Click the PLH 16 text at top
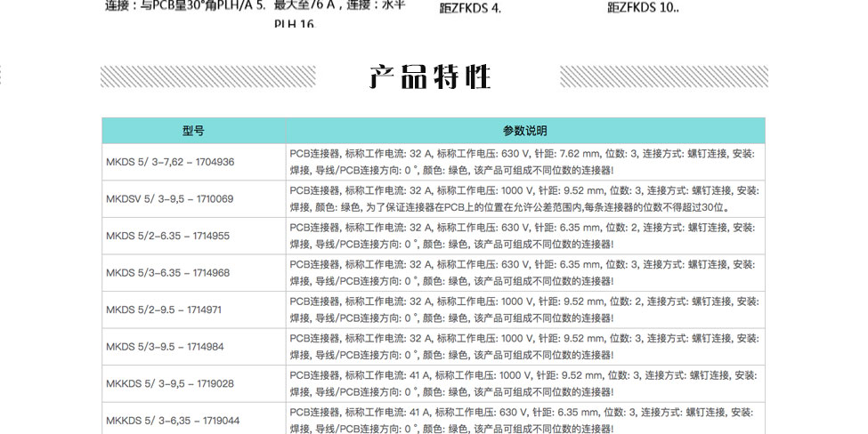Viewport: 868px width, 434px height. coord(294,24)
